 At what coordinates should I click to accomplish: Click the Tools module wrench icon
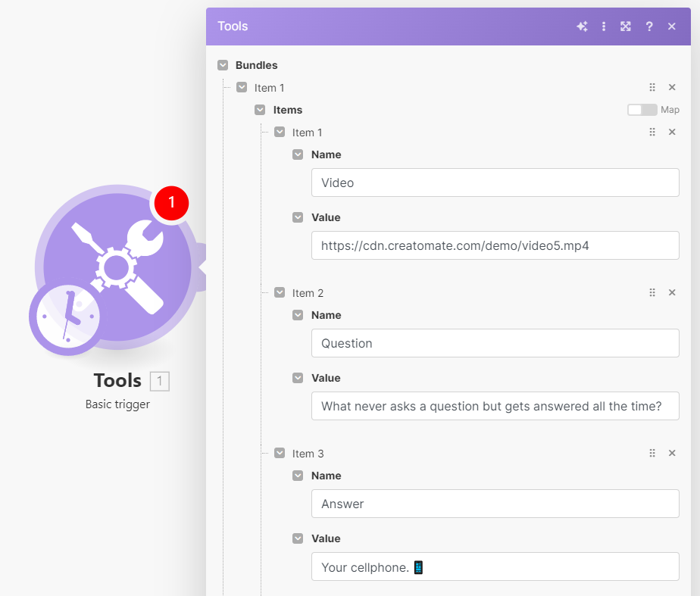[117, 267]
